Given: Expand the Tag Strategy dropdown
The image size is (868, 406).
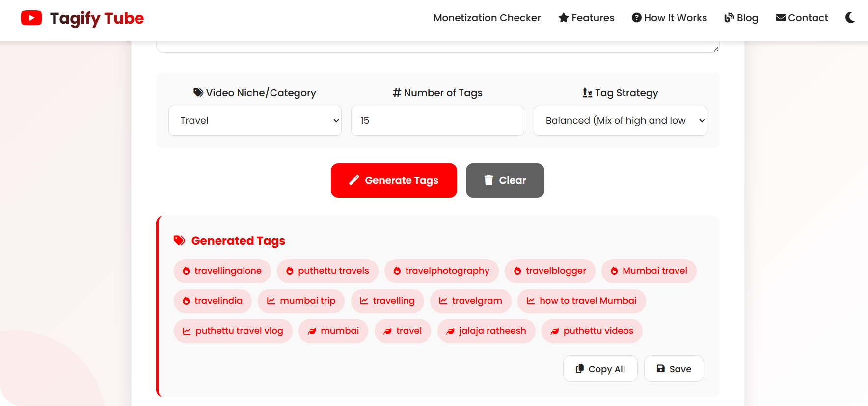Looking at the screenshot, I should (x=620, y=121).
